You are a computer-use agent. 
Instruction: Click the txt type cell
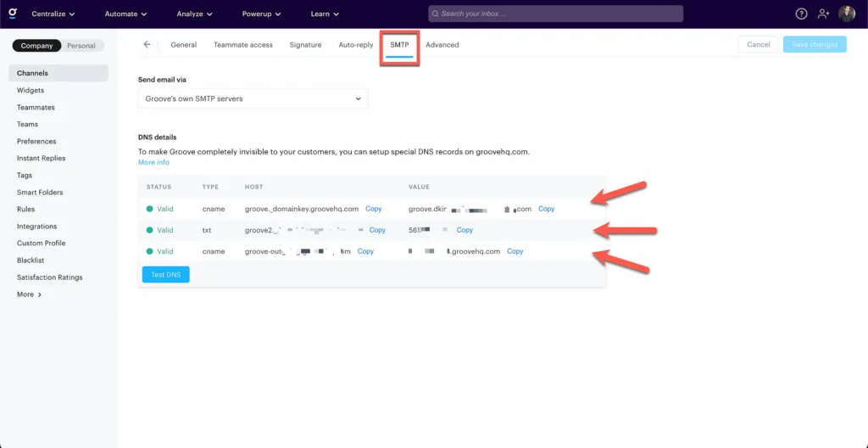click(x=207, y=230)
